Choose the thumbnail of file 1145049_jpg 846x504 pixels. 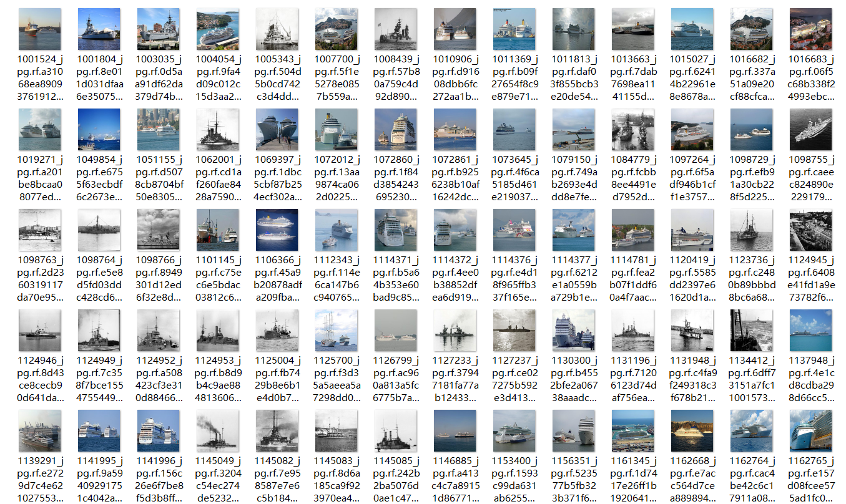[218, 430]
